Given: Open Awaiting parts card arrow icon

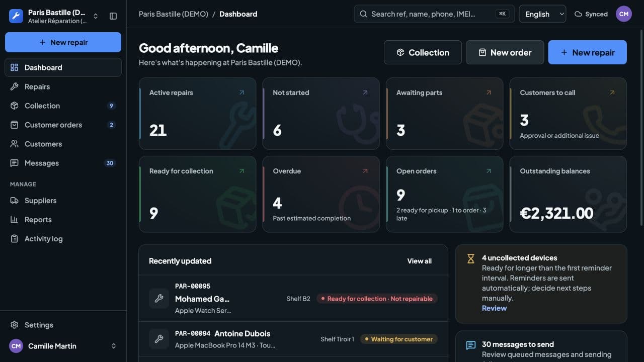Looking at the screenshot, I should click(x=489, y=93).
